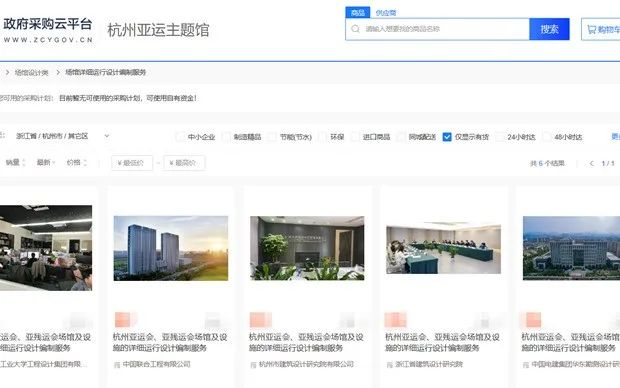Screen dimensions: 620x388
Task: Tick the 环保 checkbox
Action: [322, 137]
